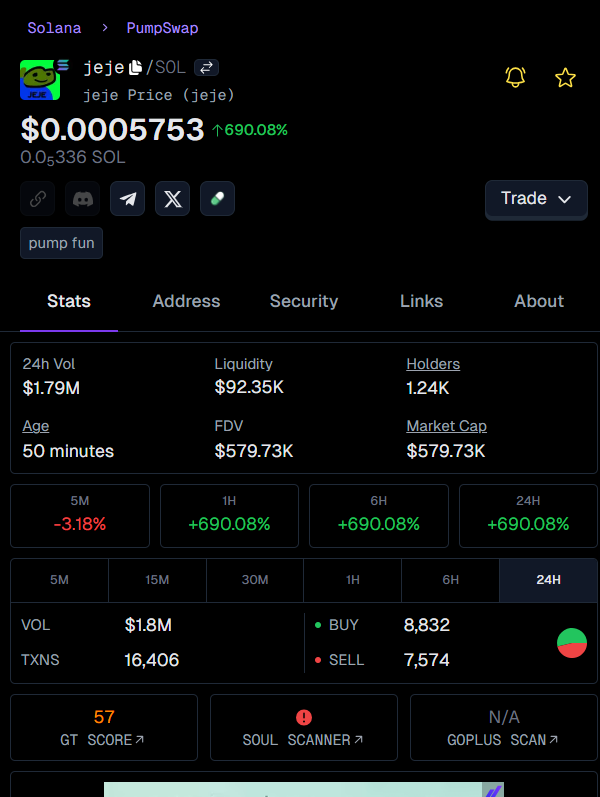The width and height of the screenshot is (600, 797).
Task: Choose the 15M volume interval tab
Action: point(157,580)
